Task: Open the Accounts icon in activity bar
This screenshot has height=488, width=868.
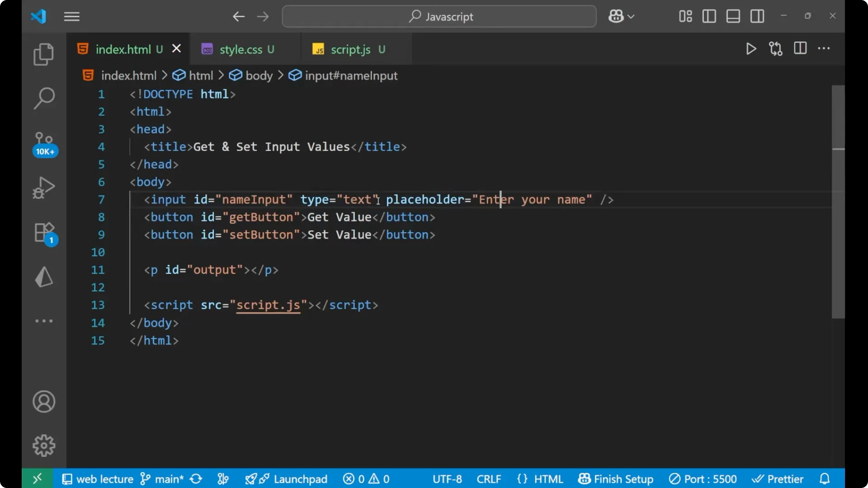Action: point(43,402)
